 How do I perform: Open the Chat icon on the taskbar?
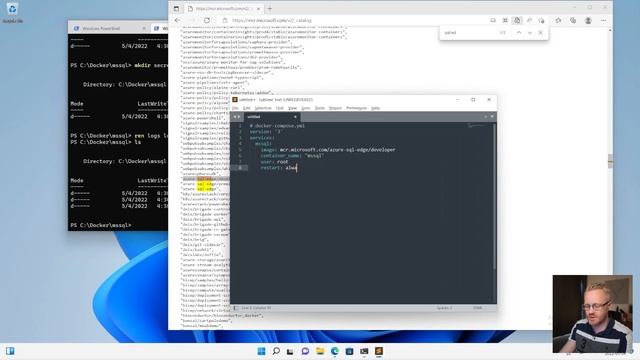(305, 351)
